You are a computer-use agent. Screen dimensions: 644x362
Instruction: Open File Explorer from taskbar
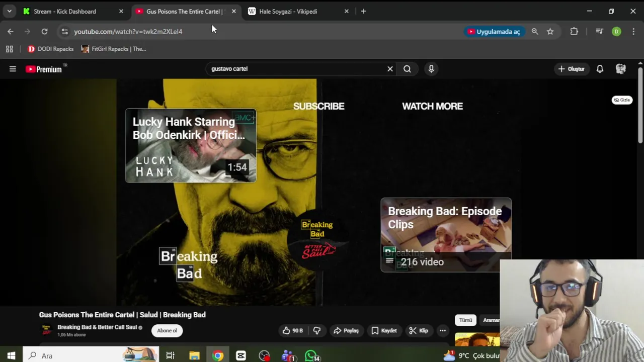click(x=194, y=355)
